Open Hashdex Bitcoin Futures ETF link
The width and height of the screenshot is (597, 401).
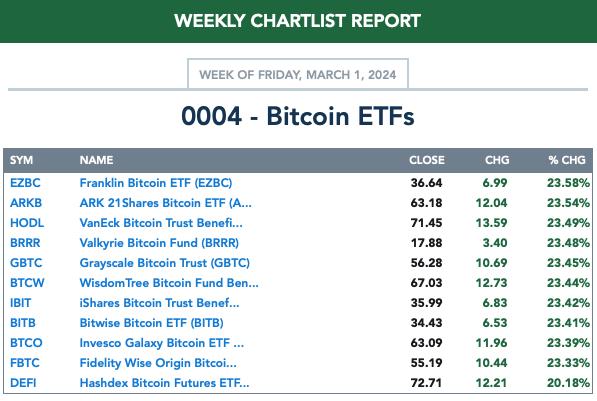pos(164,383)
